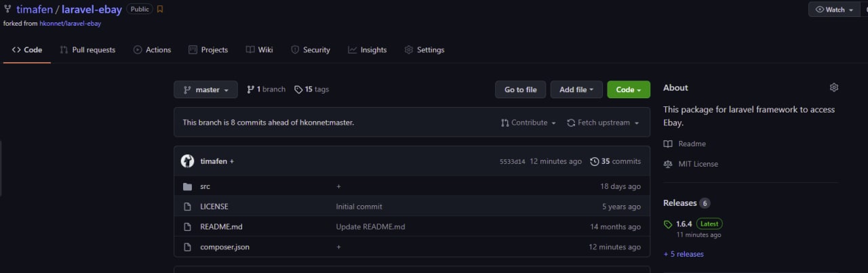Click the timafen avatar in commit row
Screen dimensions: 868x273
tap(187, 161)
